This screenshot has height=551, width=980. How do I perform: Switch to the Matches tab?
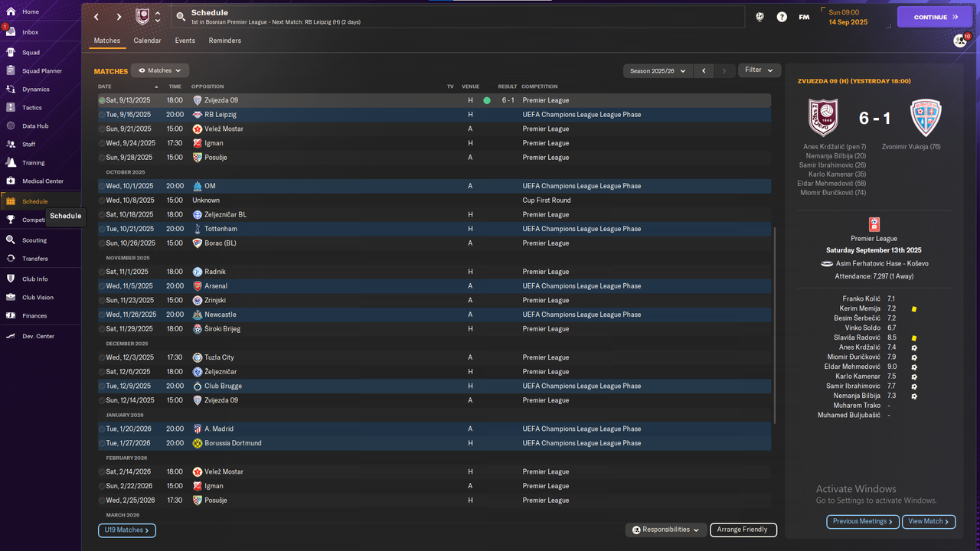(x=107, y=41)
